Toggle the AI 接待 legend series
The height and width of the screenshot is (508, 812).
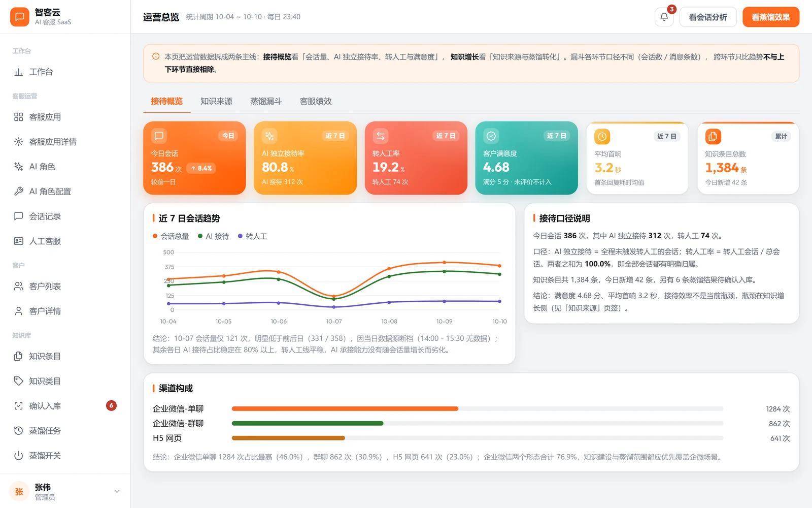[x=213, y=236]
